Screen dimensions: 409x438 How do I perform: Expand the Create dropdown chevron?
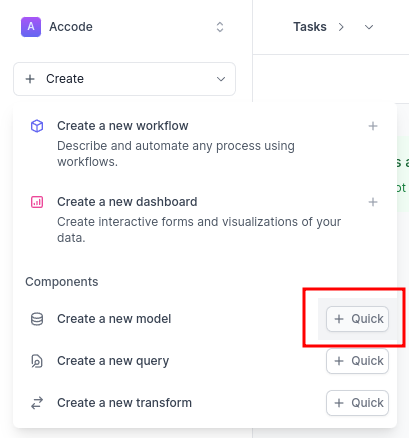[221, 79]
